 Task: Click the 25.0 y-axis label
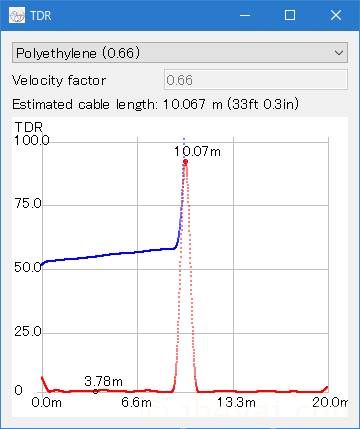pyautogui.click(x=28, y=331)
